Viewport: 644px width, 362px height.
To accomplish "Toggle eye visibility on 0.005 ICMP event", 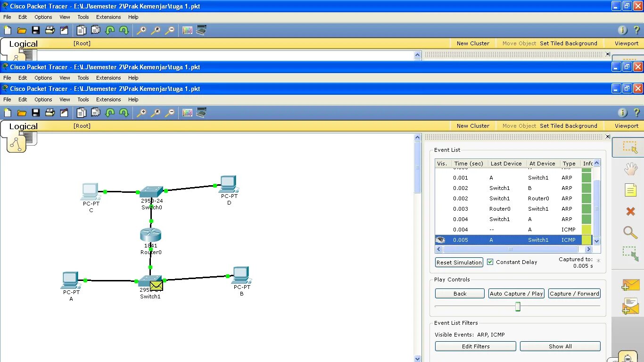I will (440, 240).
